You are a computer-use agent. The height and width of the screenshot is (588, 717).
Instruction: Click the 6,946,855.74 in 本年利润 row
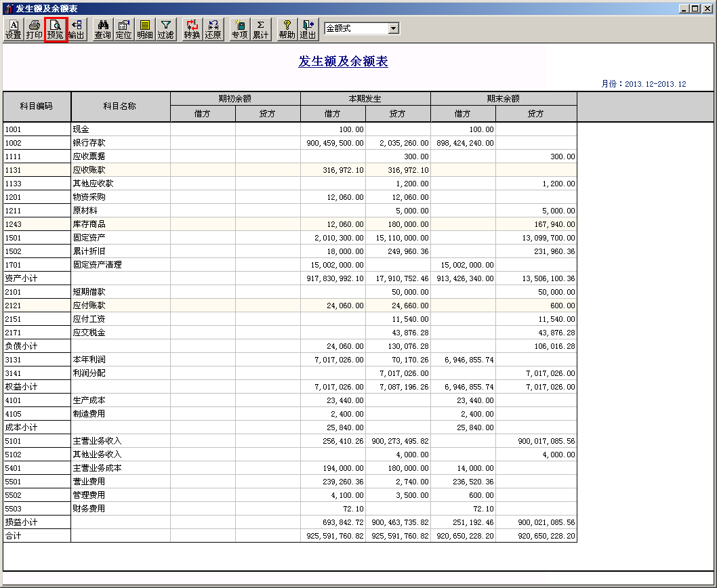[x=469, y=360]
